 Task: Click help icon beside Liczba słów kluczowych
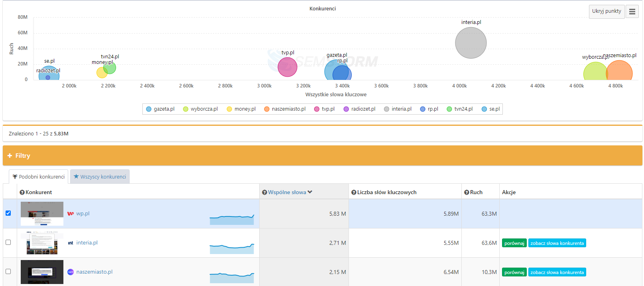click(x=354, y=193)
